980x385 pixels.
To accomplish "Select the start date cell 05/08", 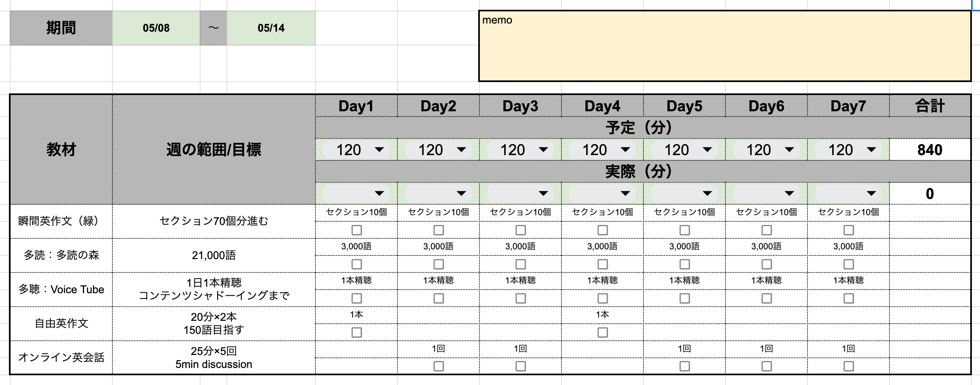I will pyautogui.click(x=156, y=28).
